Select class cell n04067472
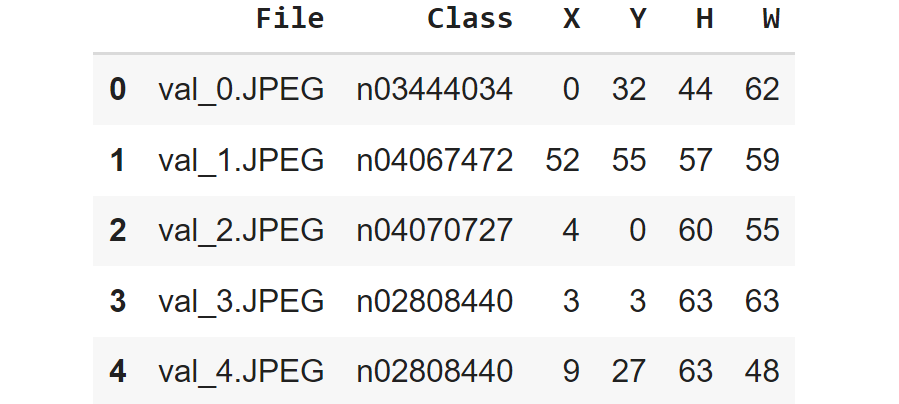Image resolution: width=899 pixels, height=404 pixels. point(434,160)
